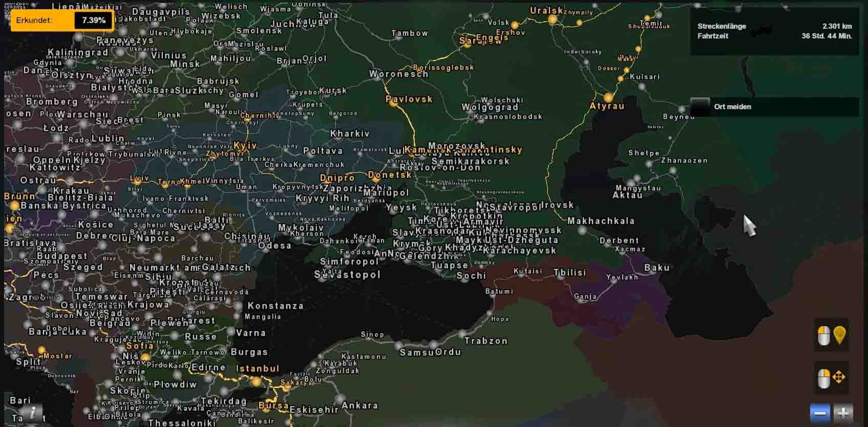Viewport: 868px width, 427px height.
Task: Open the map info legend icon
Action: (33, 412)
